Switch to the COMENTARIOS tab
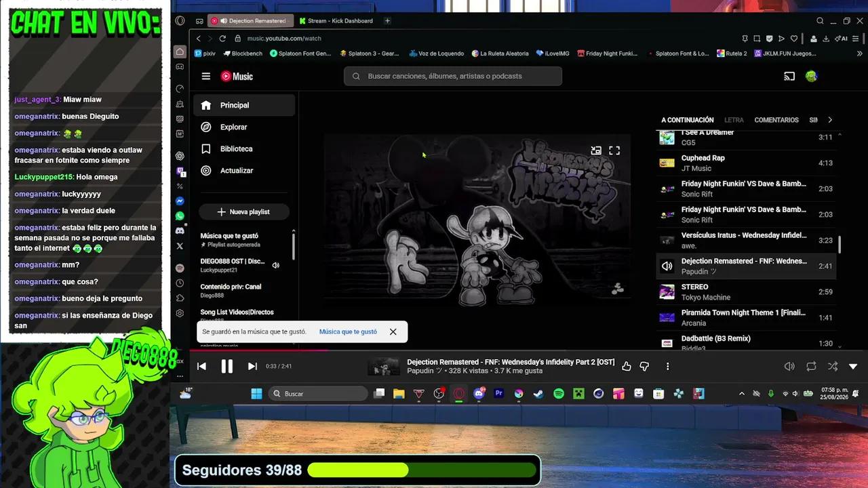Image resolution: width=868 pixels, height=488 pixels. pyautogui.click(x=776, y=120)
